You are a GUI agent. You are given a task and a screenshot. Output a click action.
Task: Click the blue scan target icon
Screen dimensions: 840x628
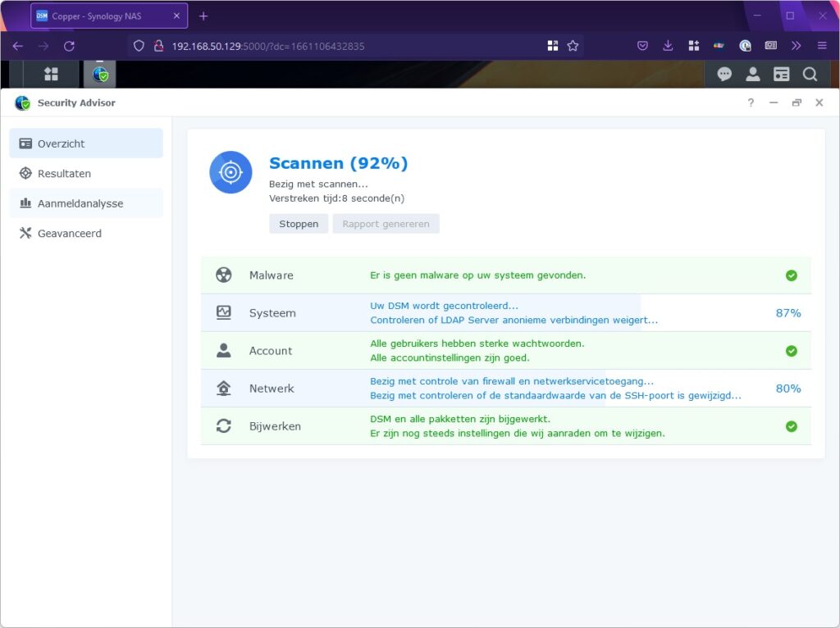pos(231,172)
